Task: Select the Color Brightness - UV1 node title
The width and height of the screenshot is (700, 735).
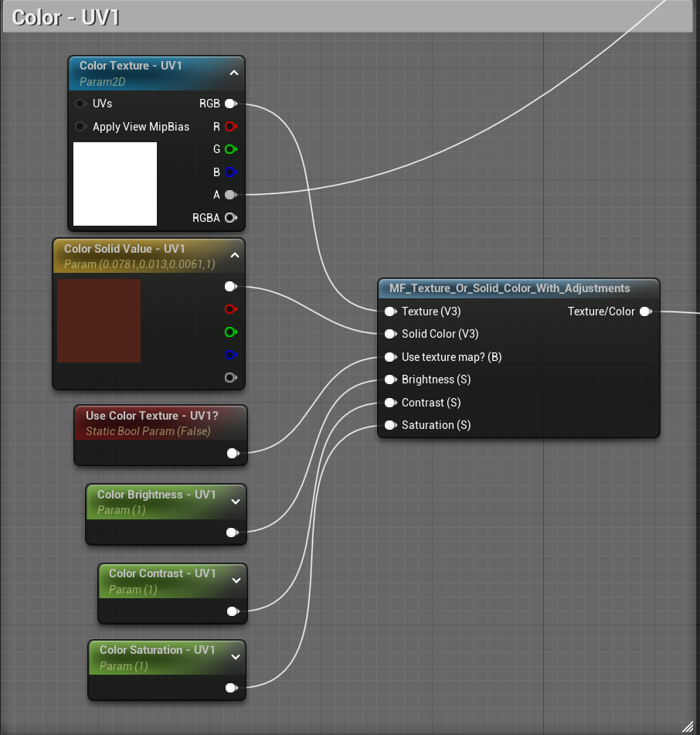Action: point(157,495)
